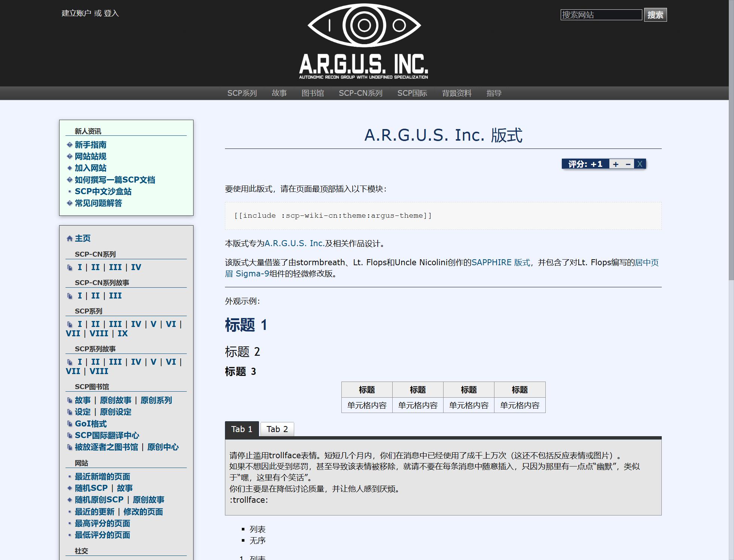This screenshot has width=734, height=560.
Task: Select the home icon beside 主页
Action: point(69,238)
